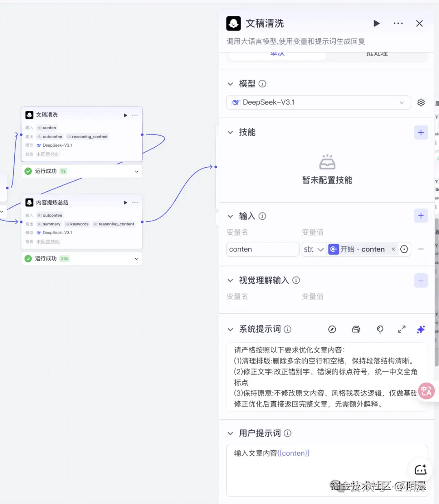Click the minus to remove the conten input row
The width and height of the screenshot is (439, 504).
click(422, 249)
